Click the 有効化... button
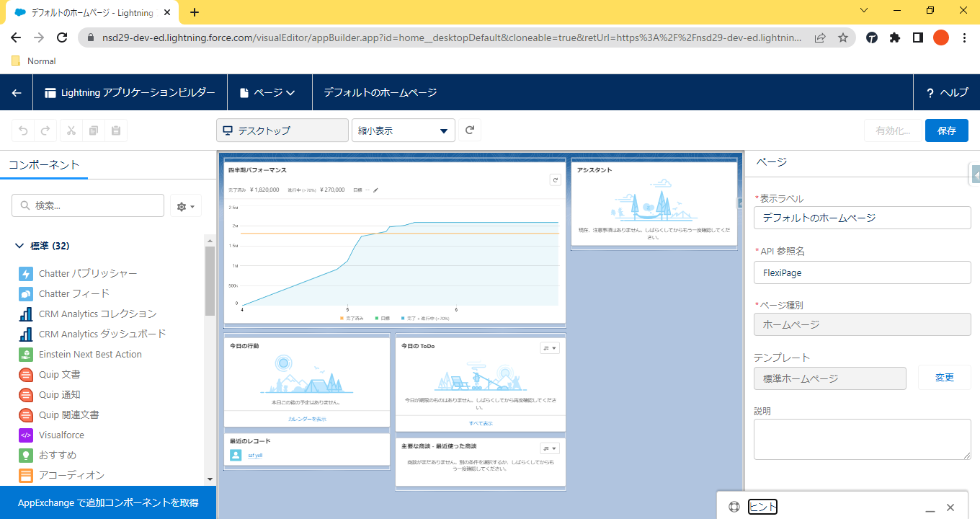The width and height of the screenshot is (980, 519). pos(893,130)
